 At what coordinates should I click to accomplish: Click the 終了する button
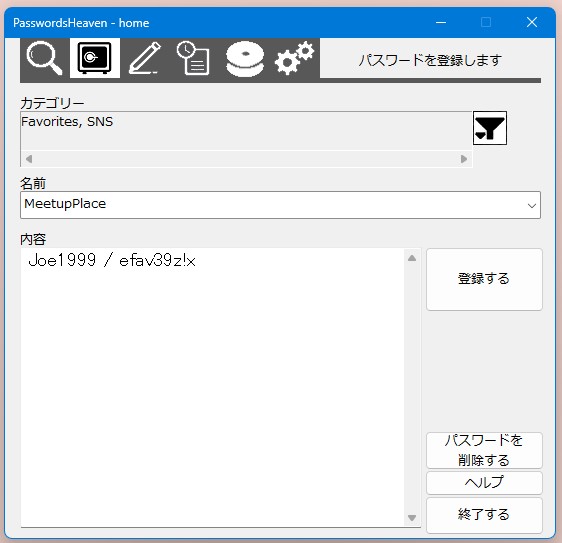point(484,515)
